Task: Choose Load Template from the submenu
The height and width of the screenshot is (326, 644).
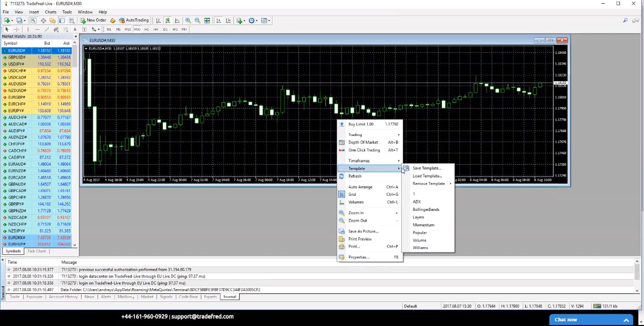Action: point(429,176)
